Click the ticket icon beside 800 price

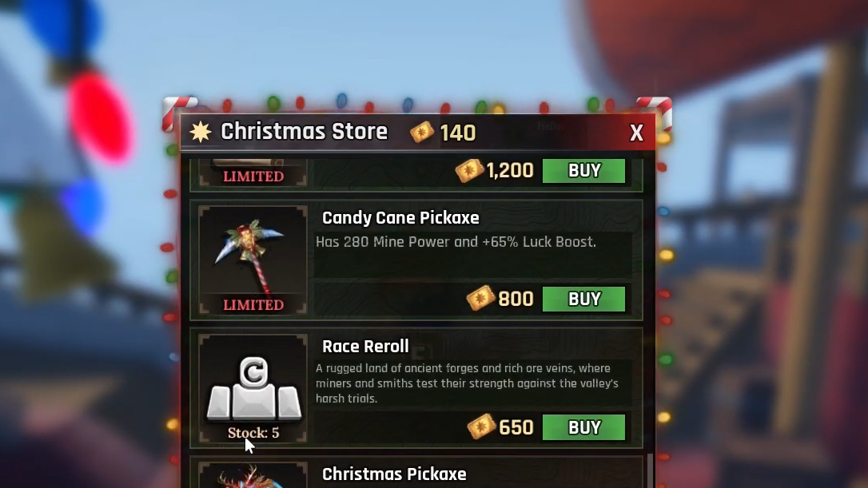[x=480, y=298]
